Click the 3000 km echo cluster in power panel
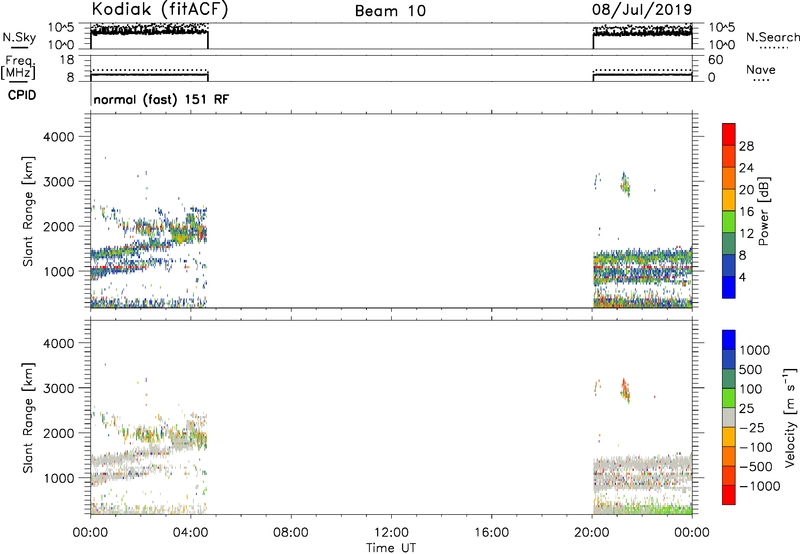The image size is (800, 554). pyautogui.click(x=626, y=185)
